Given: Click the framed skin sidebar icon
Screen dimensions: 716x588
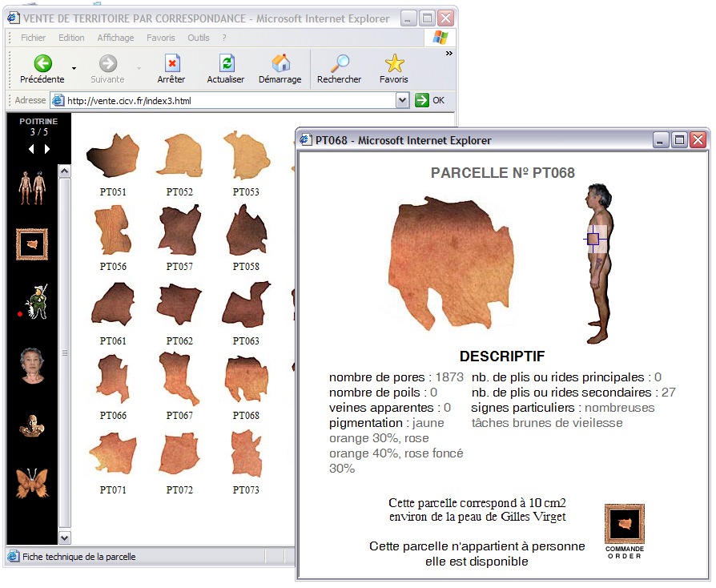Looking at the screenshot, I should [x=32, y=244].
